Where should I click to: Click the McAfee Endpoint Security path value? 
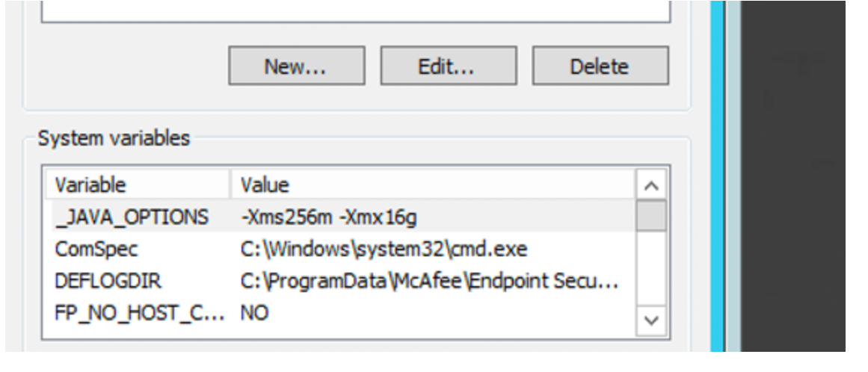pos(429,281)
